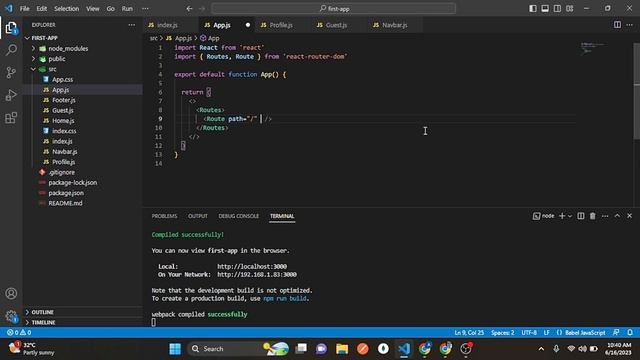Switch to the Guest.js editor tab
Image resolution: width=640 pixels, height=360 pixels.
336,25
